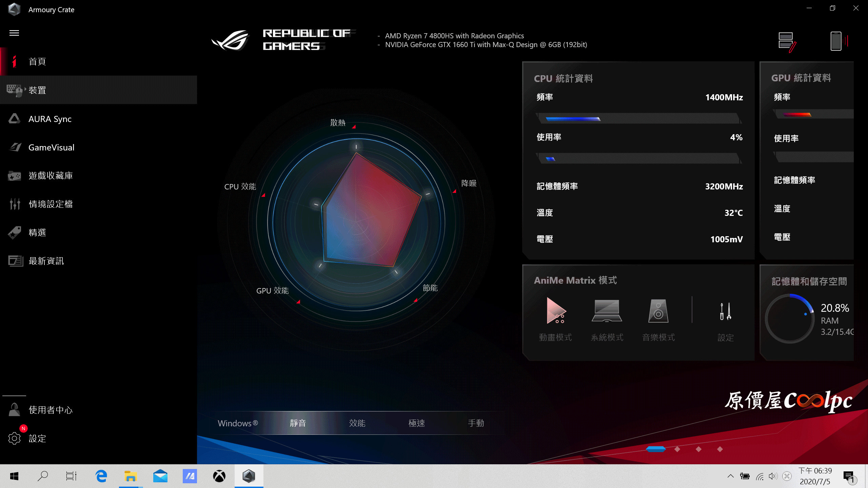Open the GameVisual section
Image resolution: width=868 pixels, height=488 pixels.
coord(98,147)
